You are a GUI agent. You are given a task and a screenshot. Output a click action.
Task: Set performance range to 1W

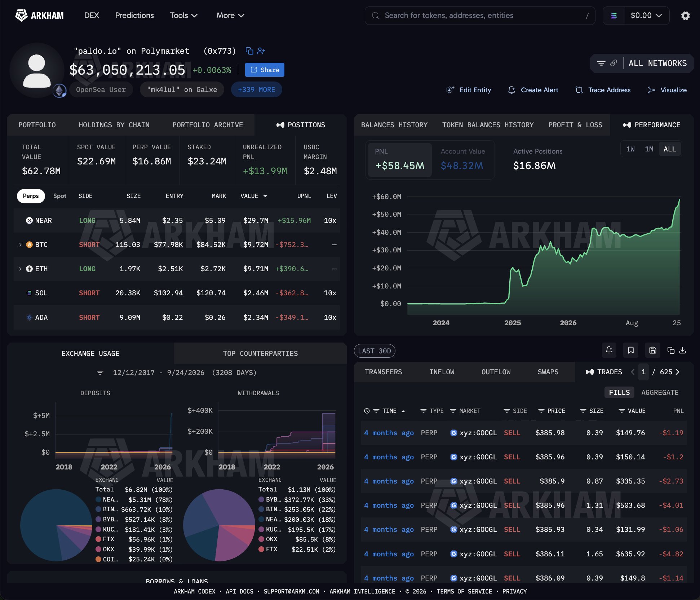pyautogui.click(x=630, y=149)
